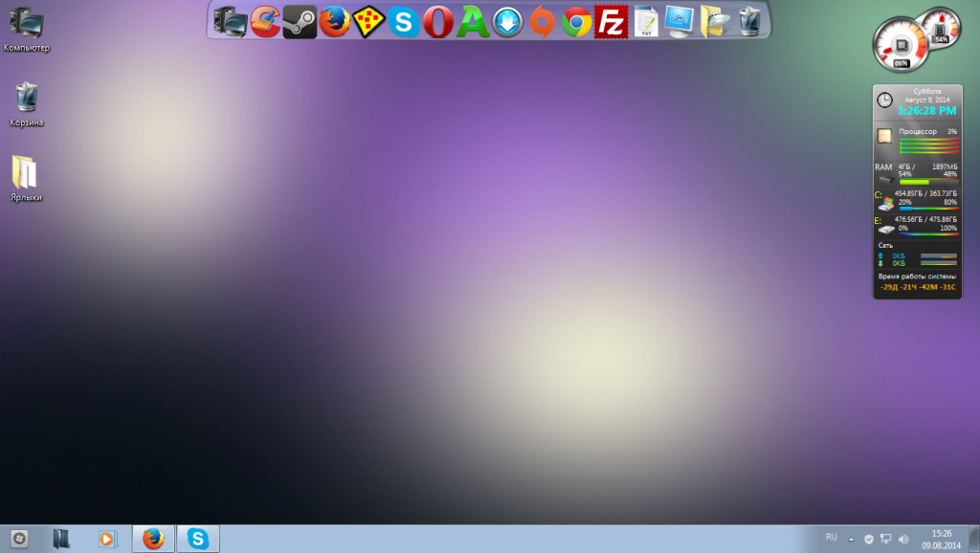
Task: Open the blue download arrow app in dock
Action: [507, 21]
